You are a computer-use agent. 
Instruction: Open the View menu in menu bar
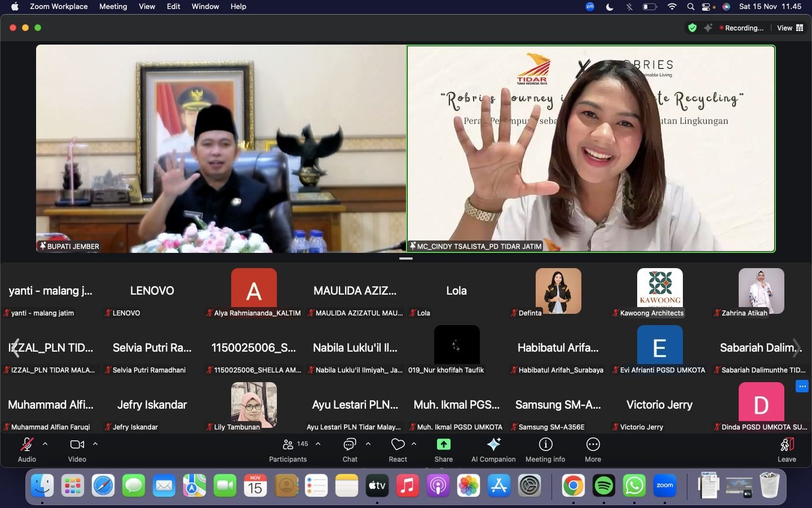(x=147, y=7)
